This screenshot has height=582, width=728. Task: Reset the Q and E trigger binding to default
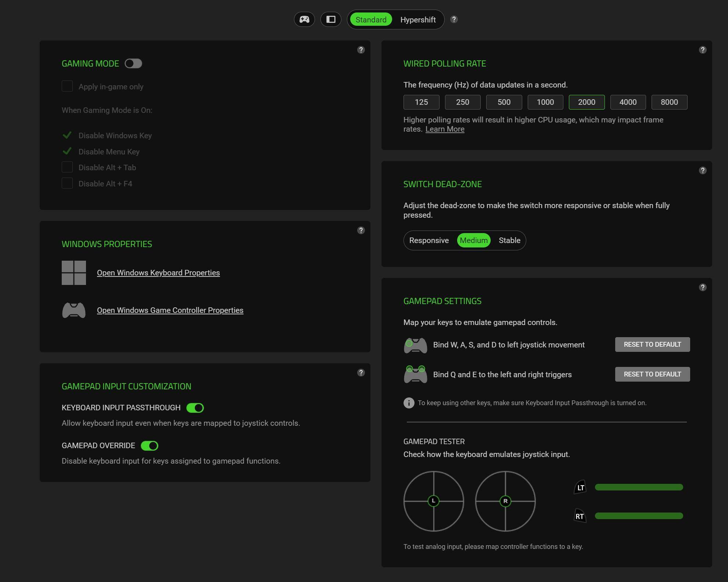(652, 374)
